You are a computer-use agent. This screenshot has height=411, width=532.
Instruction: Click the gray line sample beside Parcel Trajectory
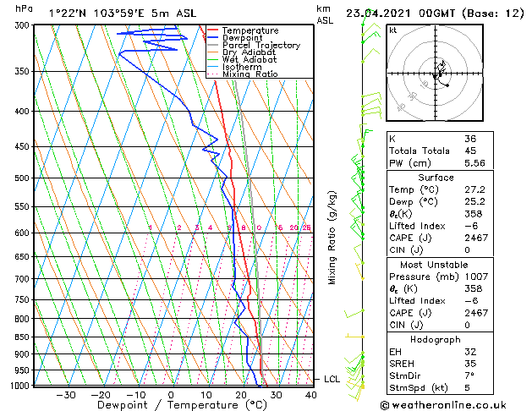(213, 45)
